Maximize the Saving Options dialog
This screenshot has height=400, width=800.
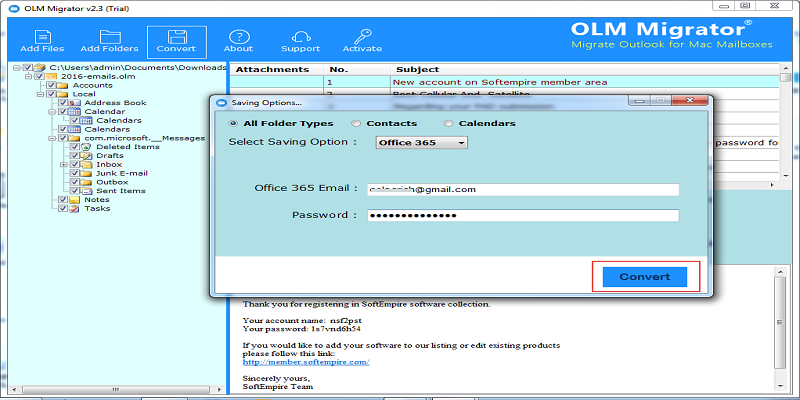pos(660,101)
